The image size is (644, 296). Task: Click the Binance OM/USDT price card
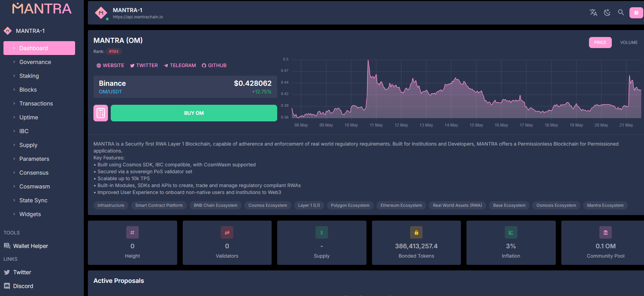point(185,87)
